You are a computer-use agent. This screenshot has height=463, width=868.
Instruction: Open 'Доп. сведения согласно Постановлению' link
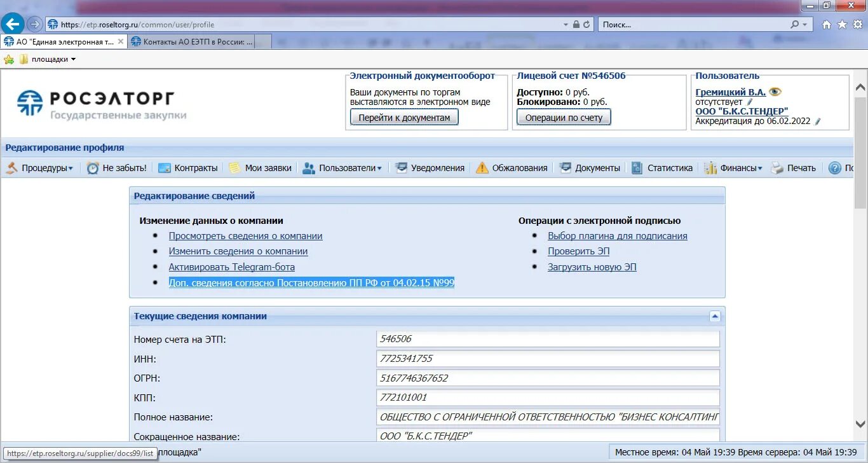(x=311, y=282)
